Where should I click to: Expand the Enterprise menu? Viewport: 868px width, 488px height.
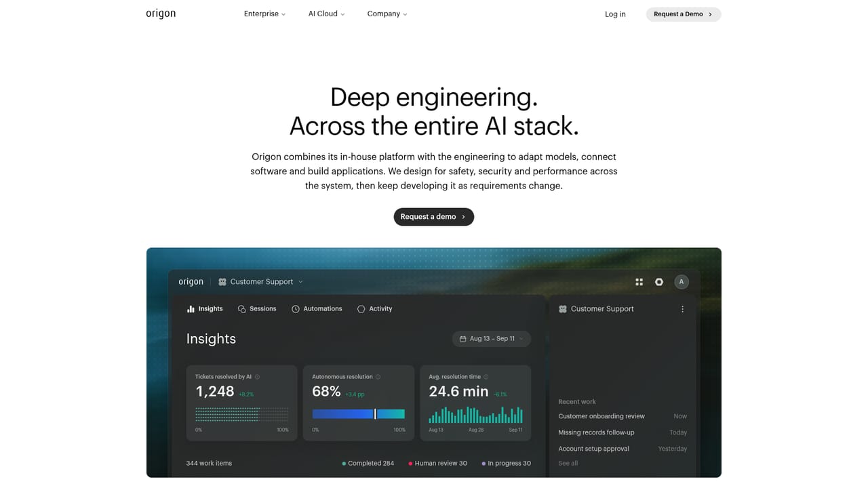point(264,14)
